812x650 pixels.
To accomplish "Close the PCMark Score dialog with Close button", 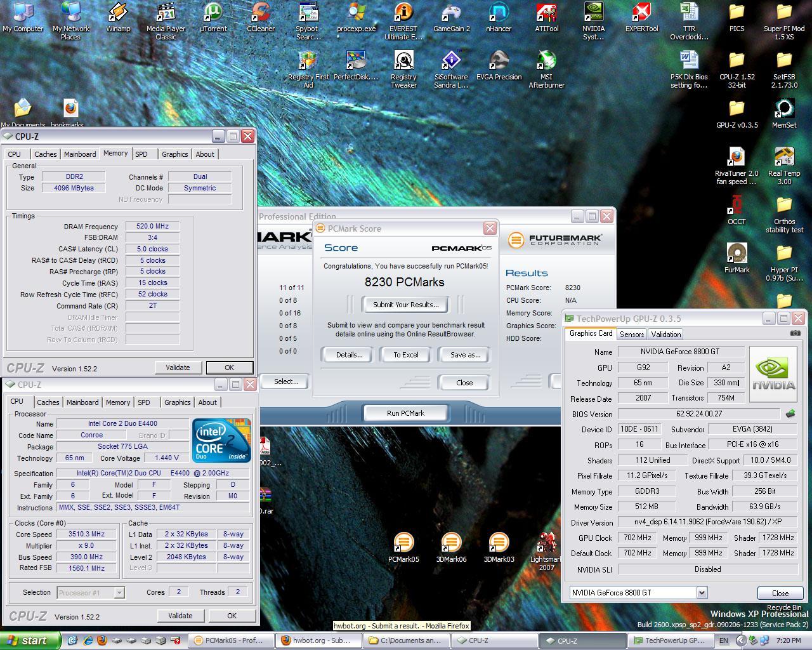I will point(464,383).
